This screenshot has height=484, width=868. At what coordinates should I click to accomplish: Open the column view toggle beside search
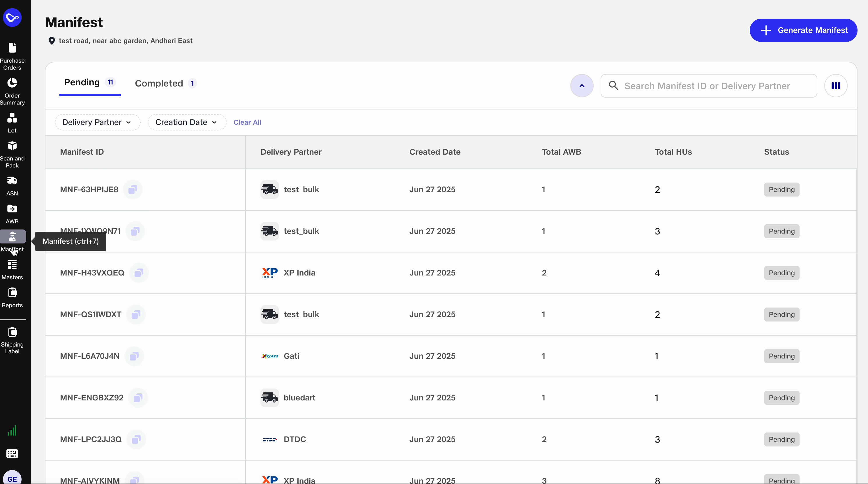pos(836,86)
